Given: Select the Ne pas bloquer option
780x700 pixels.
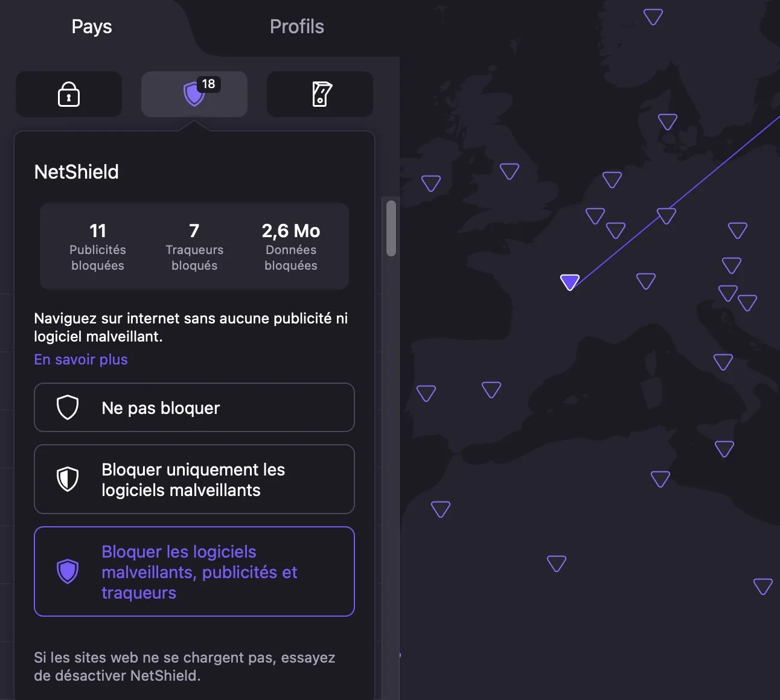Looking at the screenshot, I should point(194,407).
